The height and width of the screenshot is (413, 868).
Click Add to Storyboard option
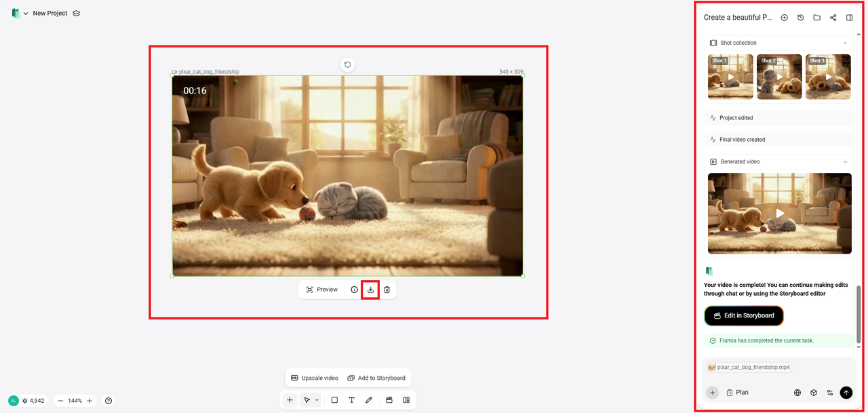click(376, 378)
